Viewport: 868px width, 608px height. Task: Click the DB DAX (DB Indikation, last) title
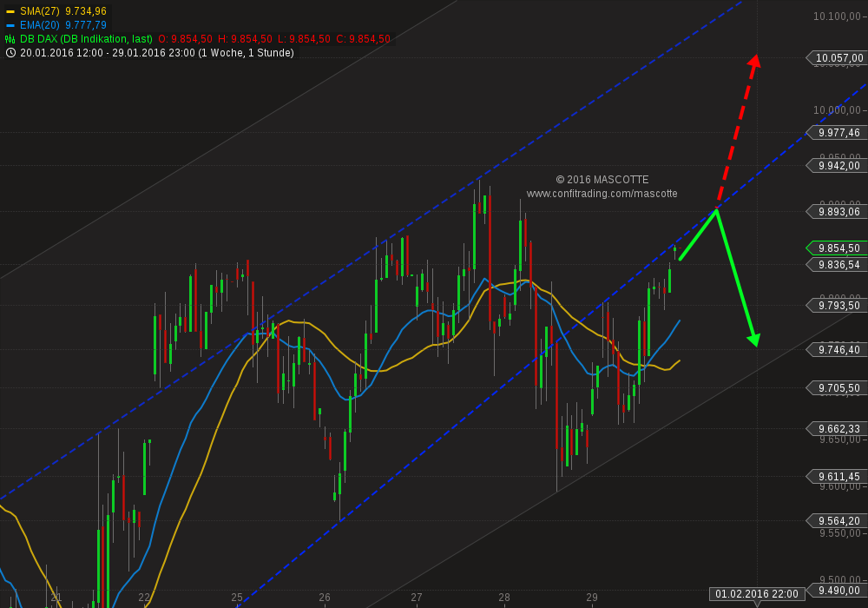[x=86, y=39]
